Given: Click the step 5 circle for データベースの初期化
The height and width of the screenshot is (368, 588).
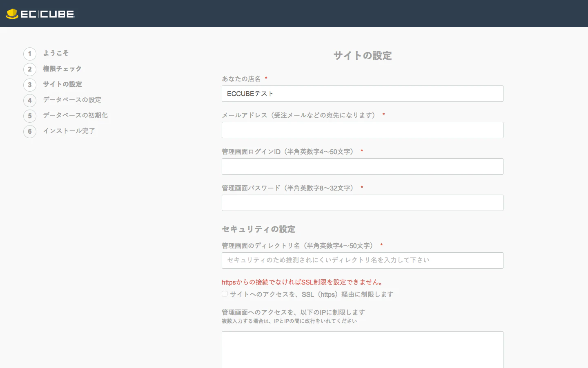Looking at the screenshot, I should coord(30,116).
